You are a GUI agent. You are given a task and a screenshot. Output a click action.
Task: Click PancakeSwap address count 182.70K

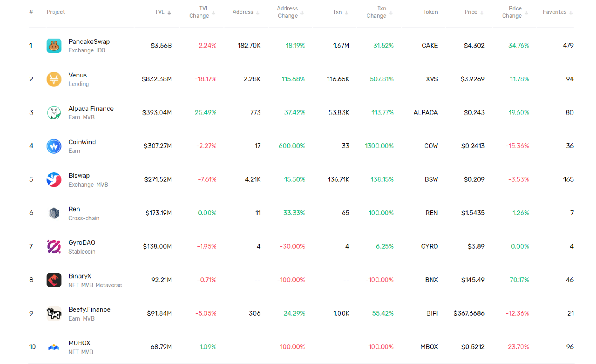[x=249, y=46]
